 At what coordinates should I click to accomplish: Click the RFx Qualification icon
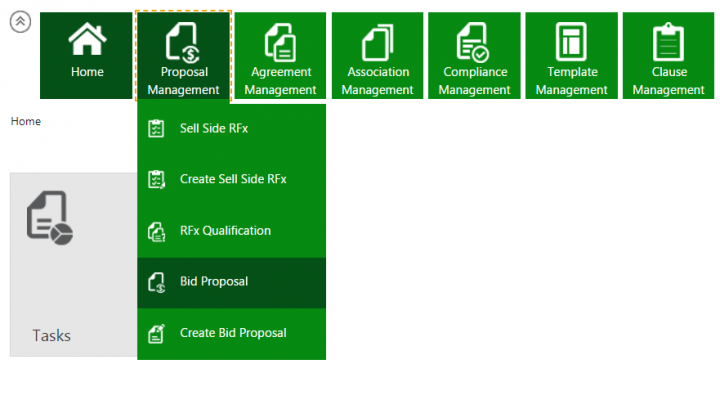(155, 231)
